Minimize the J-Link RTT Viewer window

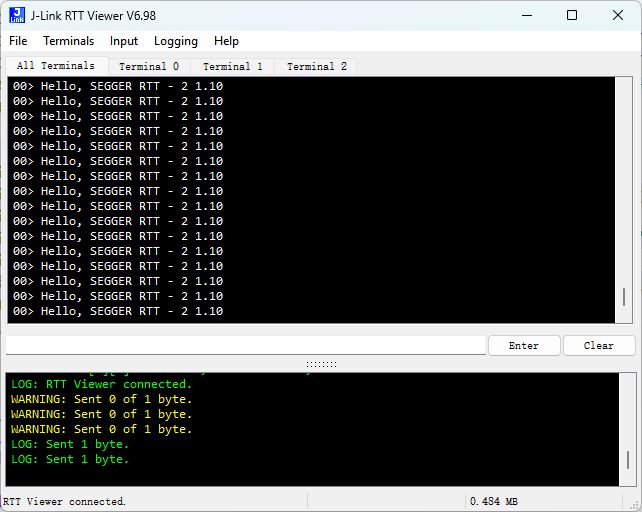(527, 16)
